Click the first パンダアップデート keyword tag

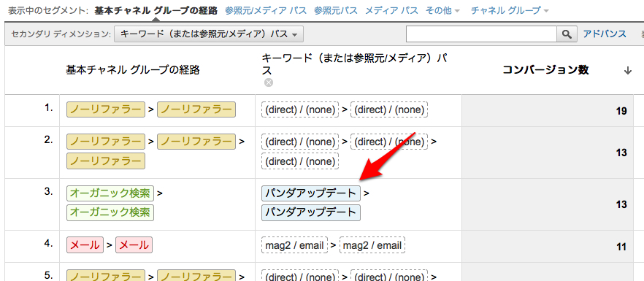click(x=311, y=193)
